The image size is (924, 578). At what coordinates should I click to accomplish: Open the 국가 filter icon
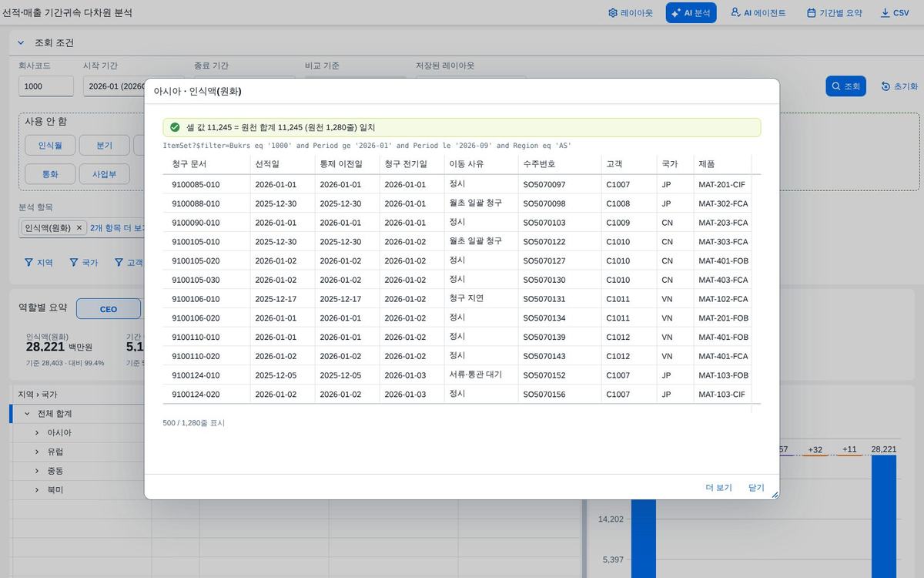(74, 263)
